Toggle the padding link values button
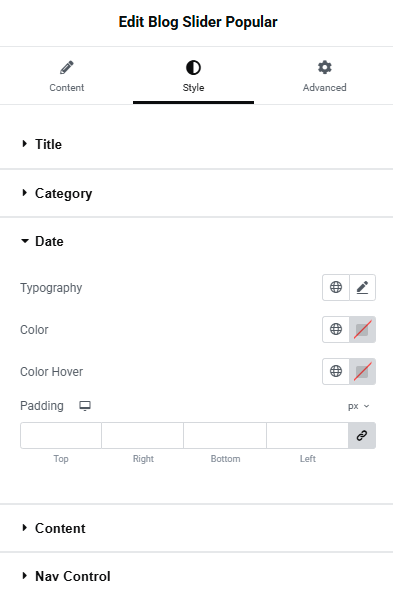Image resolution: width=393 pixels, height=604 pixels. click(362, 436)
